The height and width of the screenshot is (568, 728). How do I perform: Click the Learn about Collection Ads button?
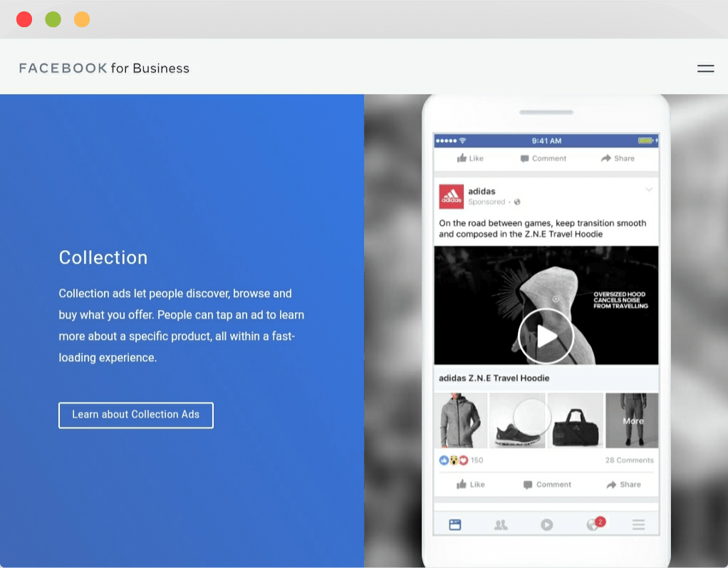coord(136,415)
